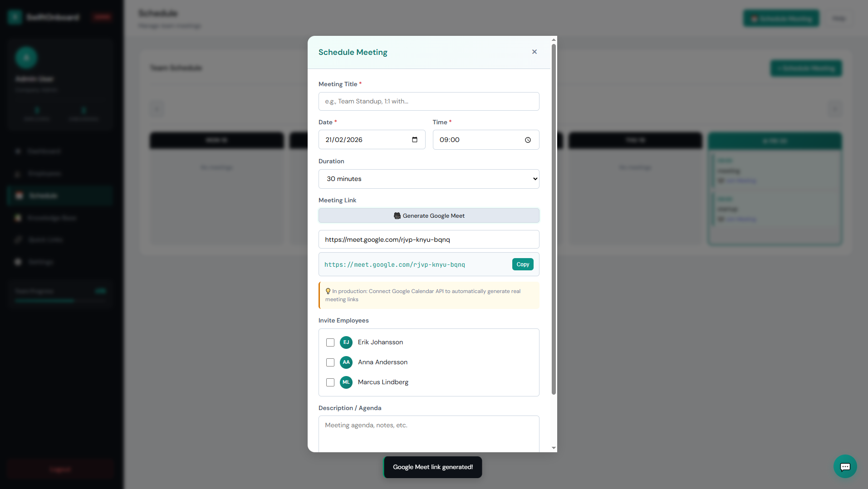
Task: Click Anna Andersson's AA avatar
Action: pos(346,362)
